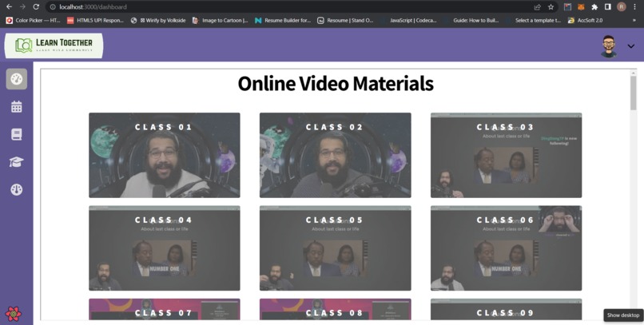The width and height of the screenshot is (644, 325).
Task: Open the book materials sidebar icon
Action: click(17, 135)
